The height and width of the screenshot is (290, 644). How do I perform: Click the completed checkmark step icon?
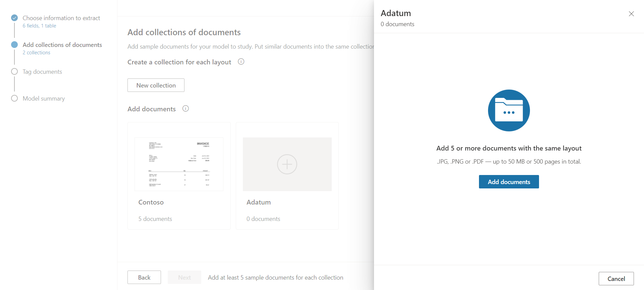(14, 18)
